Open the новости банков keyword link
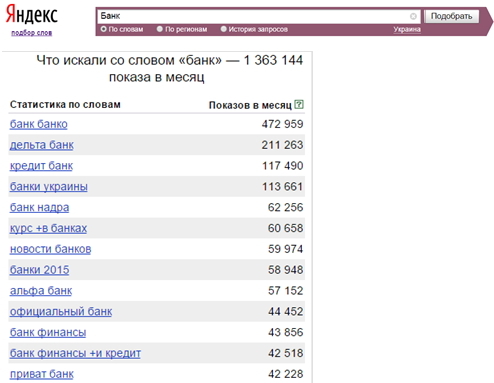The width and height of the screenshot is (494, 383). click(50, 249)
